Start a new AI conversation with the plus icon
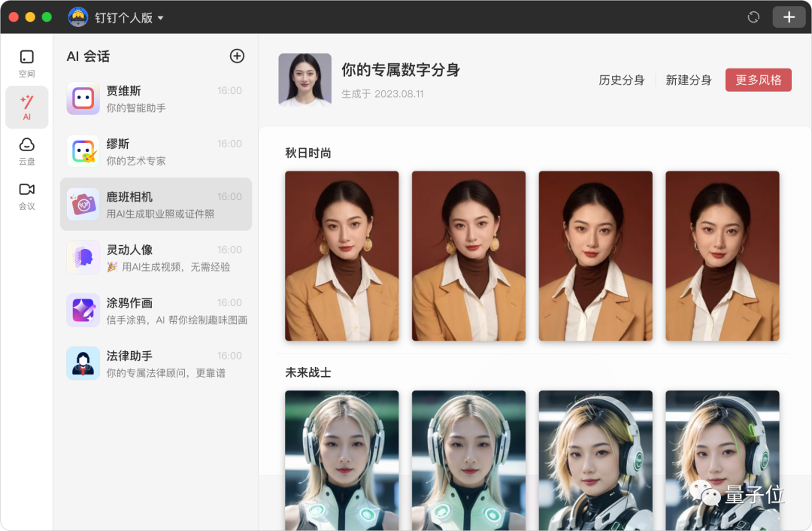 237,56
